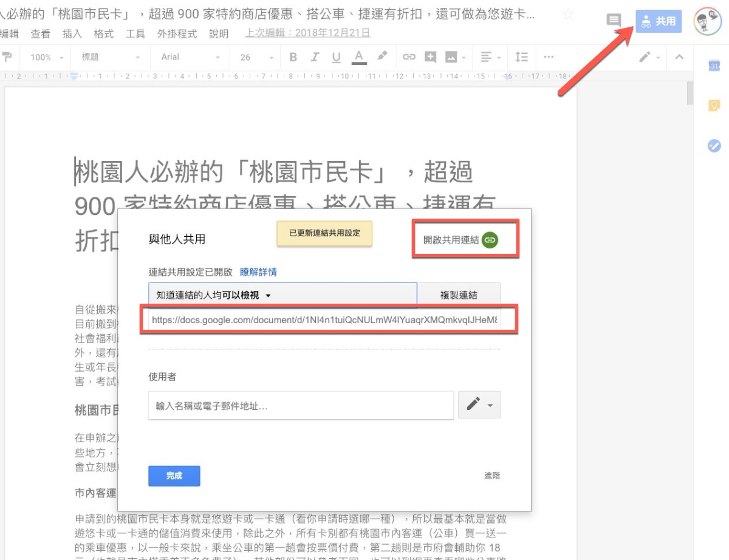Toggle bold formatting
This screenshot has height=560, width=729.
point(293,57)
